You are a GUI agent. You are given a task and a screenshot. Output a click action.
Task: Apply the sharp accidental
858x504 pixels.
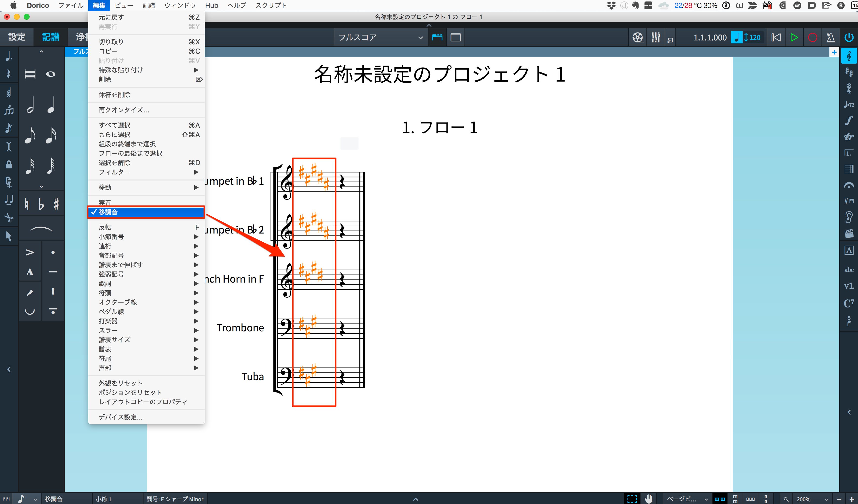pos(56,204)
